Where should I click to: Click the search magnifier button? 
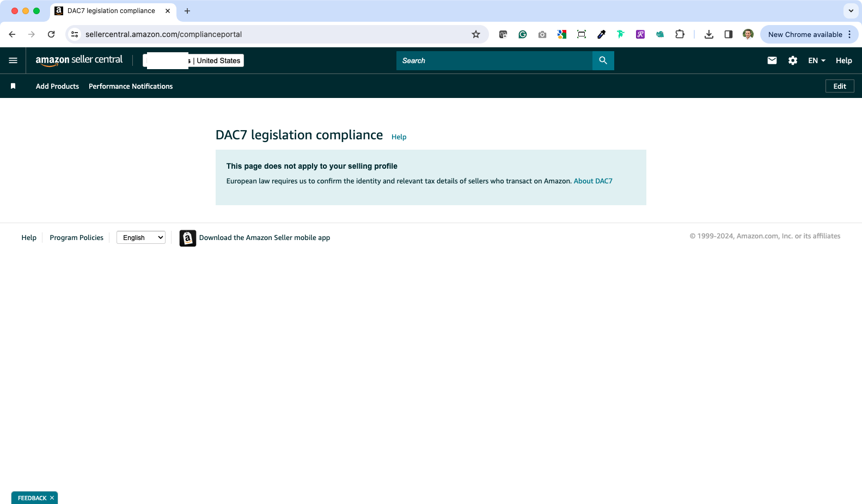[603, 60]
